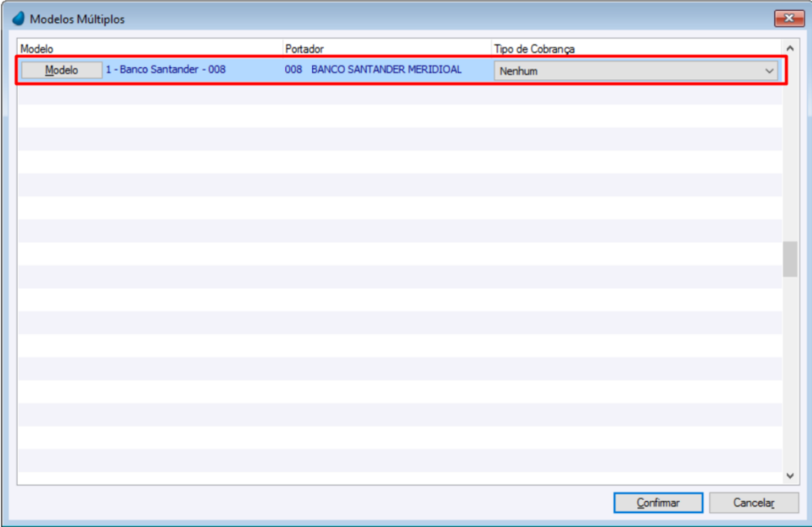
Task: Click the Modelo button in the first row
Action: [61, 70]
